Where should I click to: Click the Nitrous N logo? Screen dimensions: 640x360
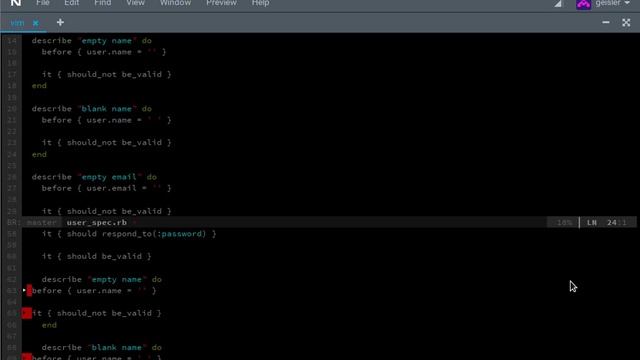[x=16, y=3]
